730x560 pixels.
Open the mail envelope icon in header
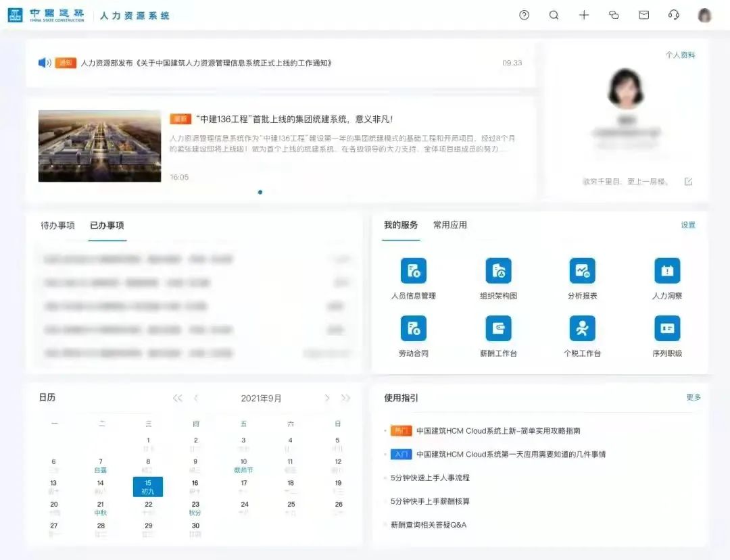(643, 15)
